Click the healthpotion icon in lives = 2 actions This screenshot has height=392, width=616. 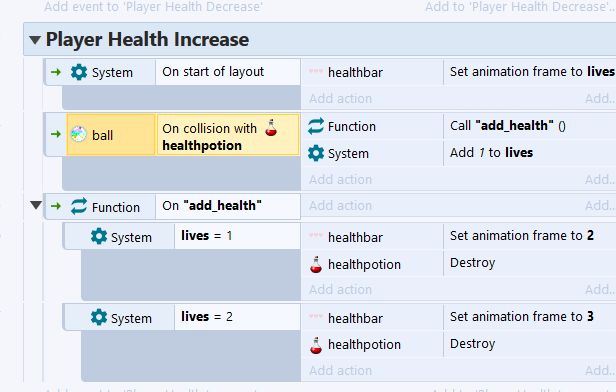pos(316,345)
